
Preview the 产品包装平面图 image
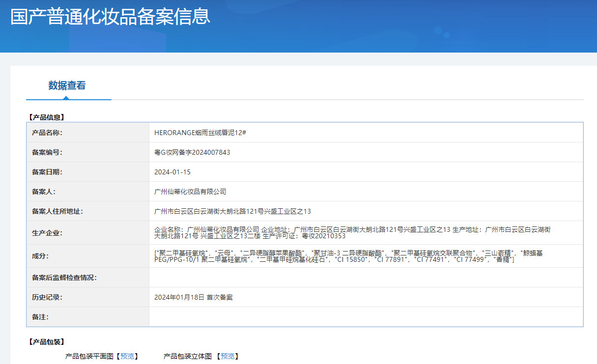pos(127,356)
